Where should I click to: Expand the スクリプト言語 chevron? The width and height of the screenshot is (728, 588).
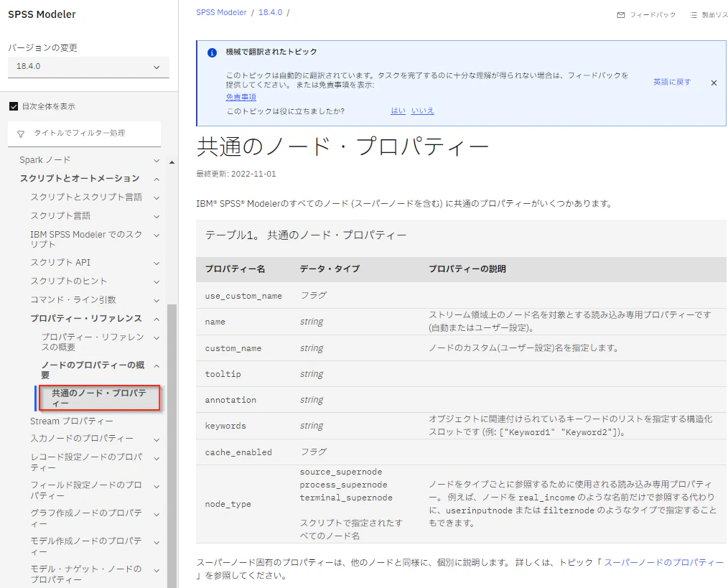pyautogui.click(x=157, y=216)
